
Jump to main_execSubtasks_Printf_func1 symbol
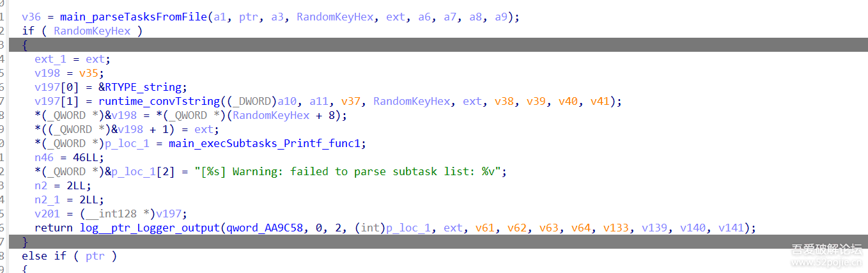pyautogui.click(x=267, y=144)
